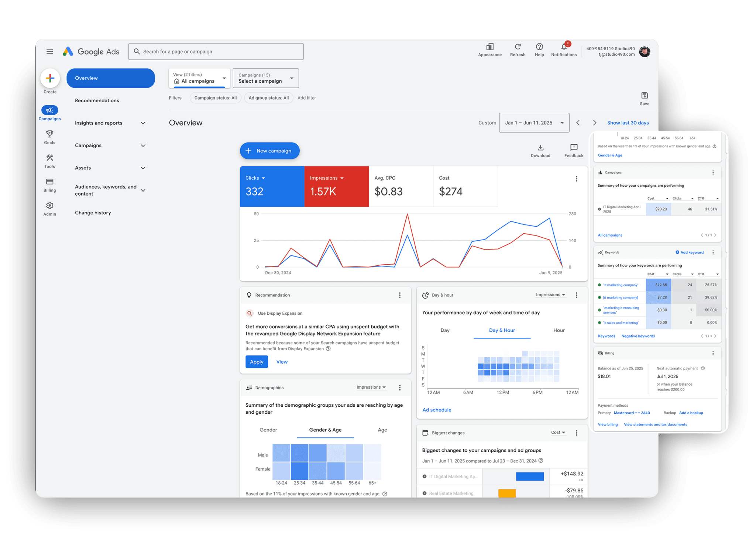
Task: Click the View billing link
Action: click(608, 424)
